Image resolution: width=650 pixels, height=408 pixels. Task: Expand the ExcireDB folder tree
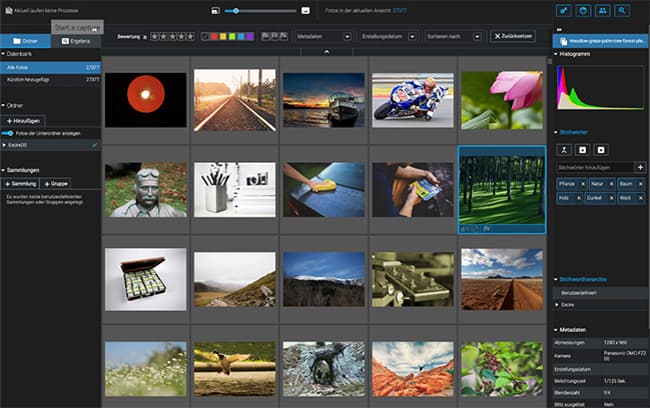(4, 145)
